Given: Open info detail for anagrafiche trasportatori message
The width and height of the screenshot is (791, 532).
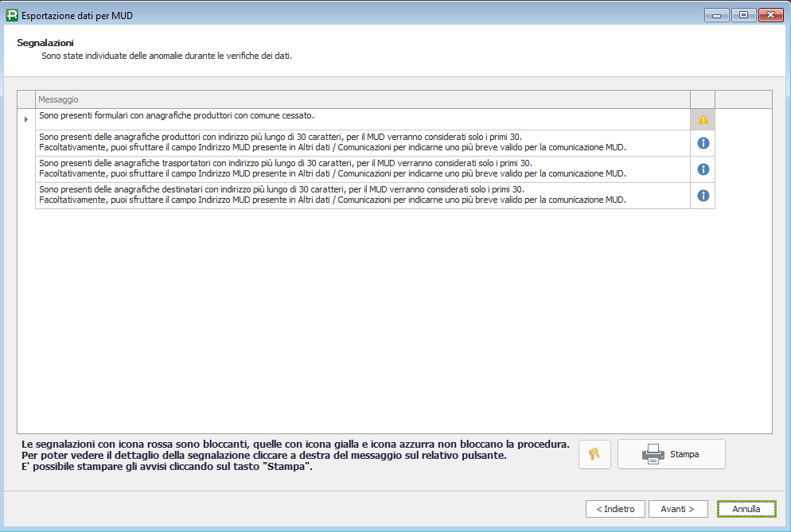Looking at the screenshot, I should click(x=703, y=169).
